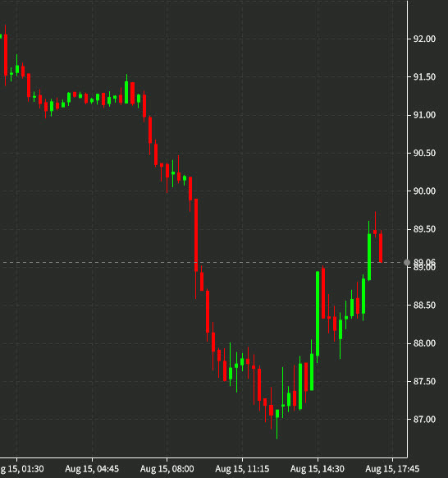The image size is (448, 478).
Task: Click the last red candlestick at current price
Action: (x=381, y=247)
